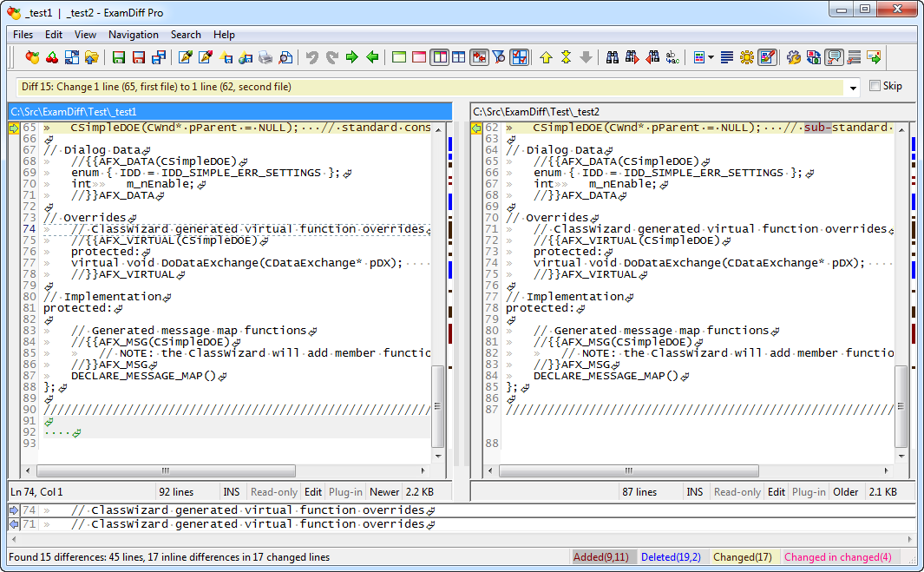The height and width of the screenshot is (572, 924).
Task: Toggle Read-only in the right pane status bar
Action: coord(737,492)
